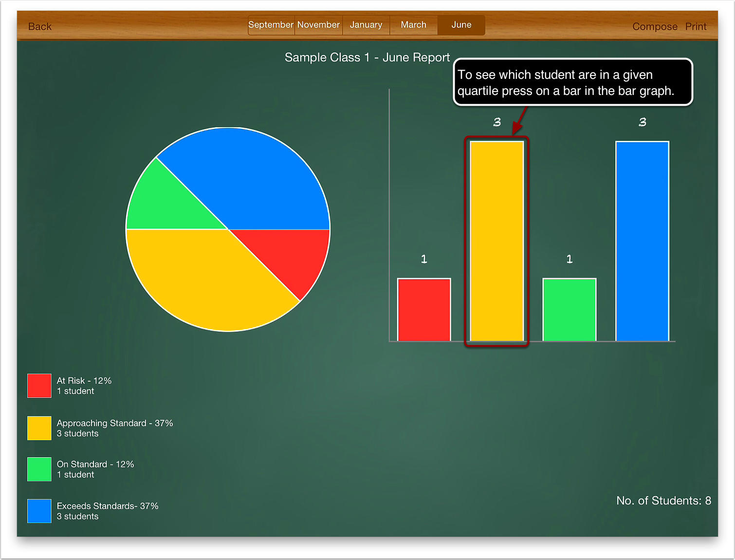Screen dimensions: 735x560
Task: Click the value label above the green bar
Action: (570, 259)
